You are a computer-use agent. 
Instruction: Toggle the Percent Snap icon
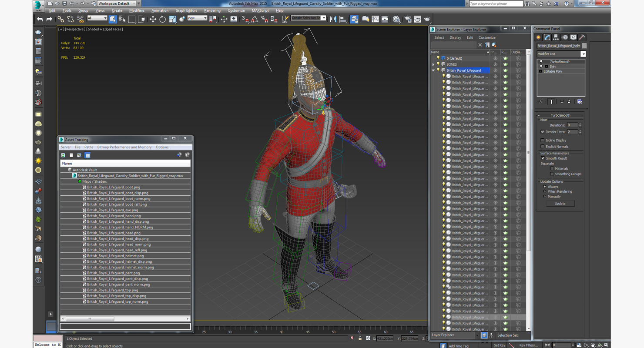(265, 19)
